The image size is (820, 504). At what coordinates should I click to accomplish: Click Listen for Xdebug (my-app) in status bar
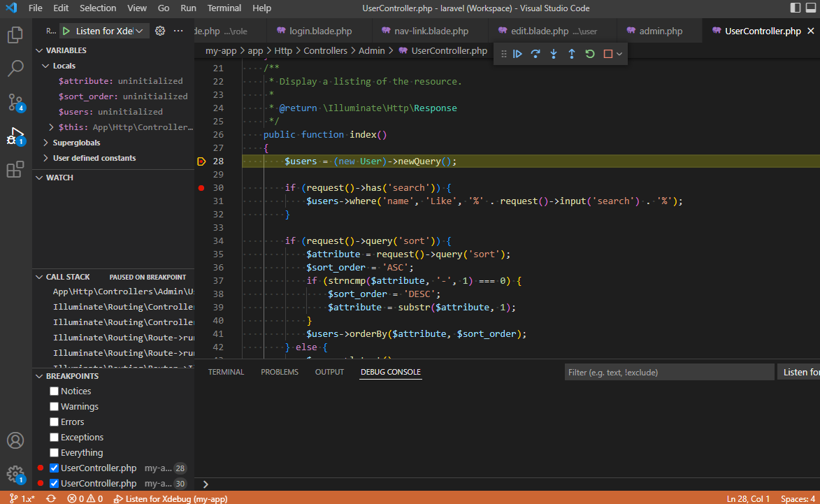[x=171, y=499]
